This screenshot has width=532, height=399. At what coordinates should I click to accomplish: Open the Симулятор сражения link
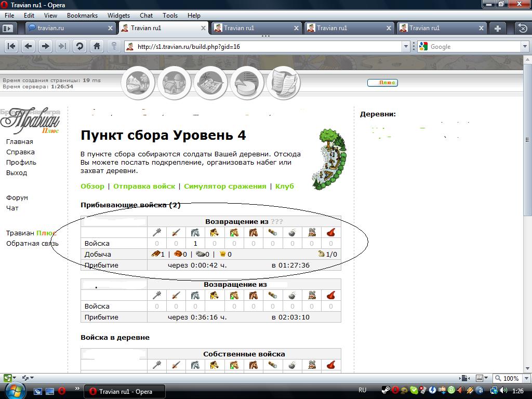pos(225,187)
